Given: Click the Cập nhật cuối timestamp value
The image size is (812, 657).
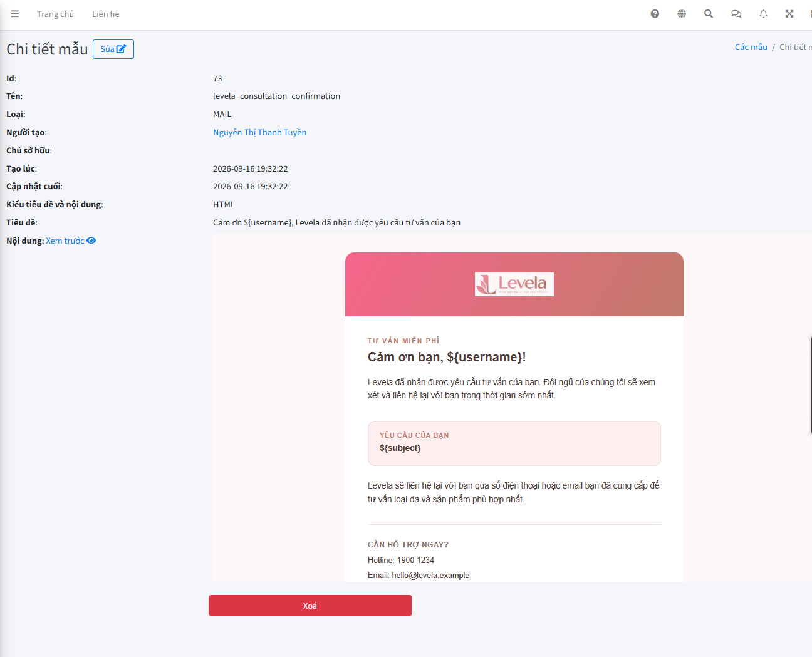Looking at the screenshot, I should tap(251, 186).
